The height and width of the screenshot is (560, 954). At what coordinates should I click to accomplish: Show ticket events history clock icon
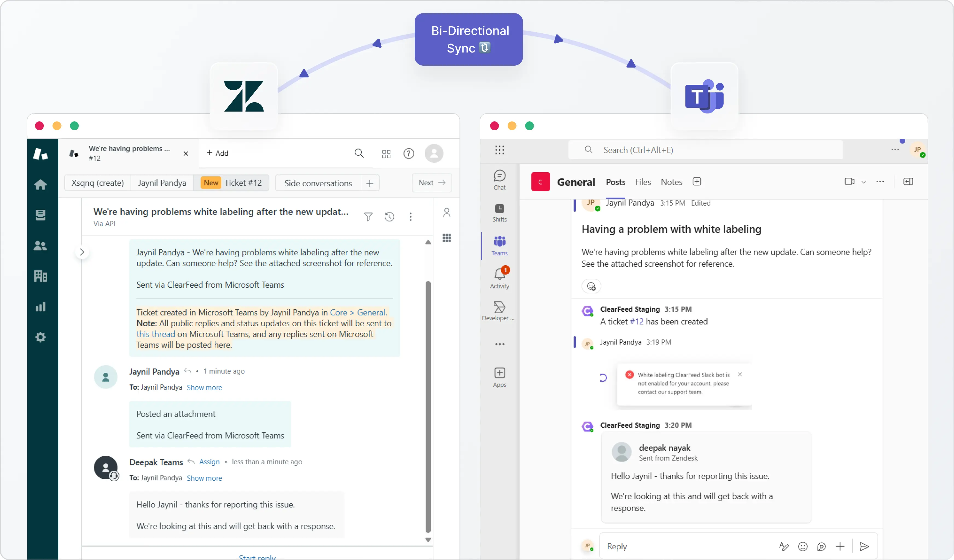(389, 217)
